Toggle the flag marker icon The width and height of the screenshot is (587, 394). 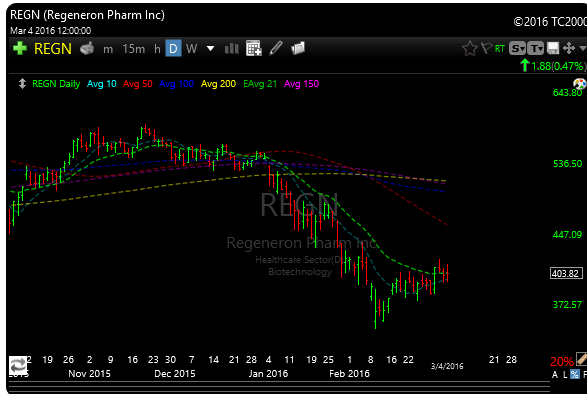click(x=486, y=48)
